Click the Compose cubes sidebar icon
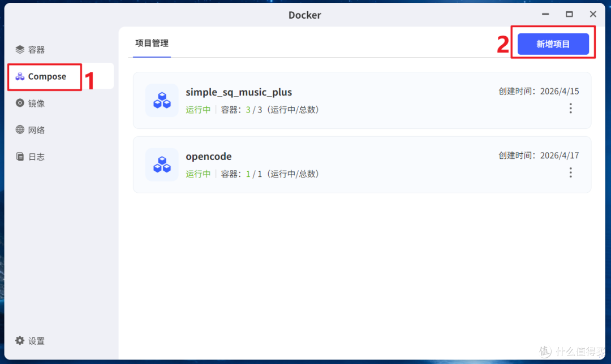The image size is (611, 364). [20, 76]
